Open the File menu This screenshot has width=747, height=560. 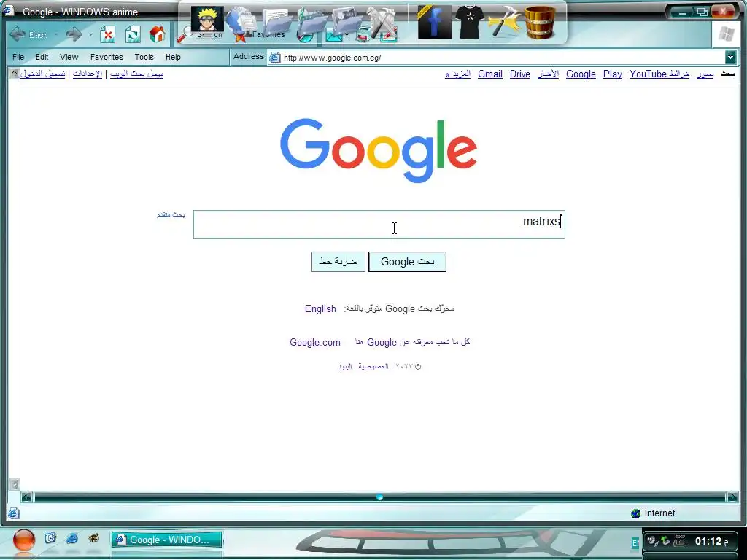(x=18, y=57)
